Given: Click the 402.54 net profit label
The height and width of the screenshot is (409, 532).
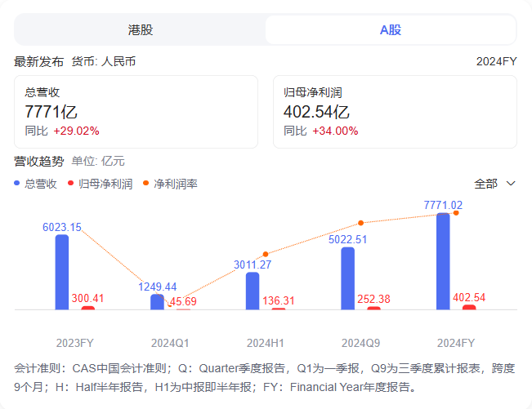Looking at the screenshot, I should pos(469,297).
